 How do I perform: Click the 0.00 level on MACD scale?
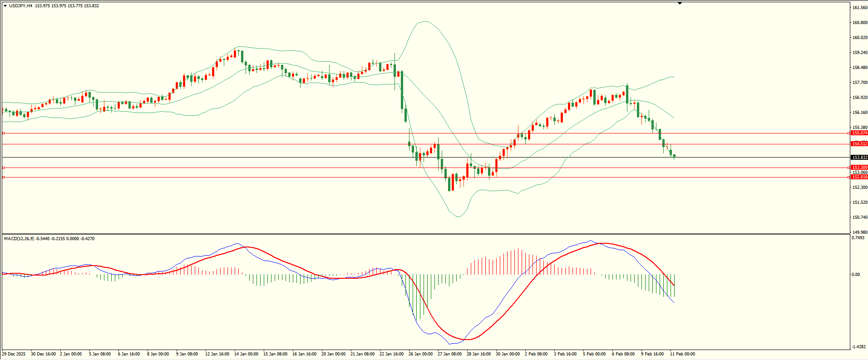[x=855, y=275]
